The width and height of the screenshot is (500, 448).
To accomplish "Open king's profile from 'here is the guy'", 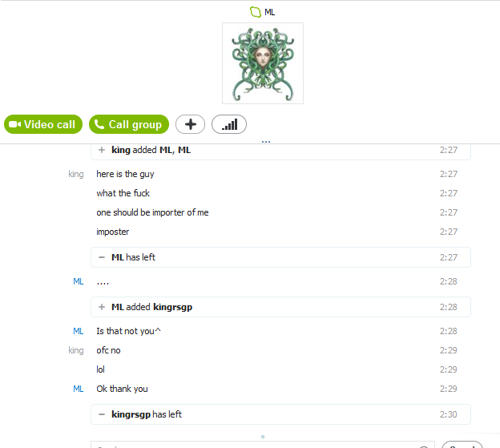I will pyautogui.click(x=76, y=175).
